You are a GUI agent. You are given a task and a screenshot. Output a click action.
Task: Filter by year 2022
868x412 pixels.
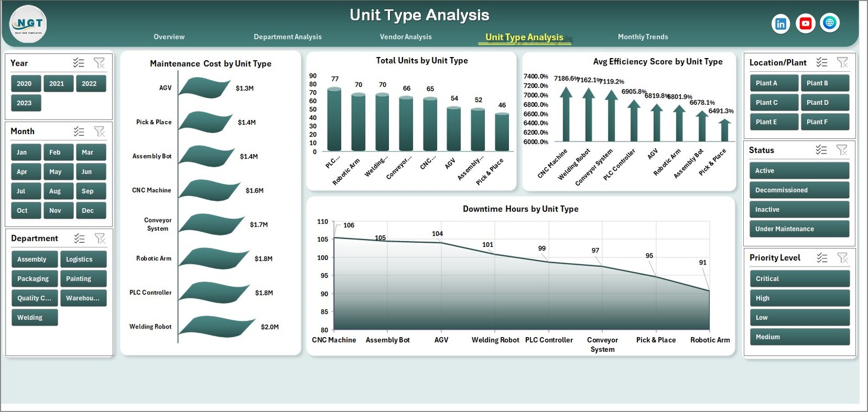pos(90,84)
